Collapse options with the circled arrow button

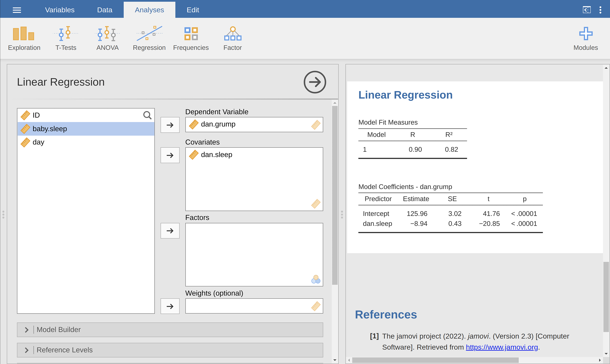pos(315,82)
